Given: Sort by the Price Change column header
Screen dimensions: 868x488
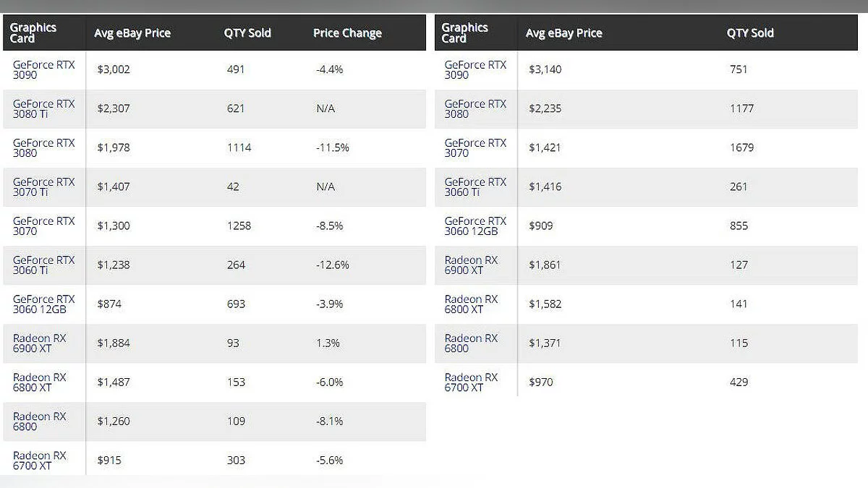Looking at the screenshot, I should tap(347, 33).
